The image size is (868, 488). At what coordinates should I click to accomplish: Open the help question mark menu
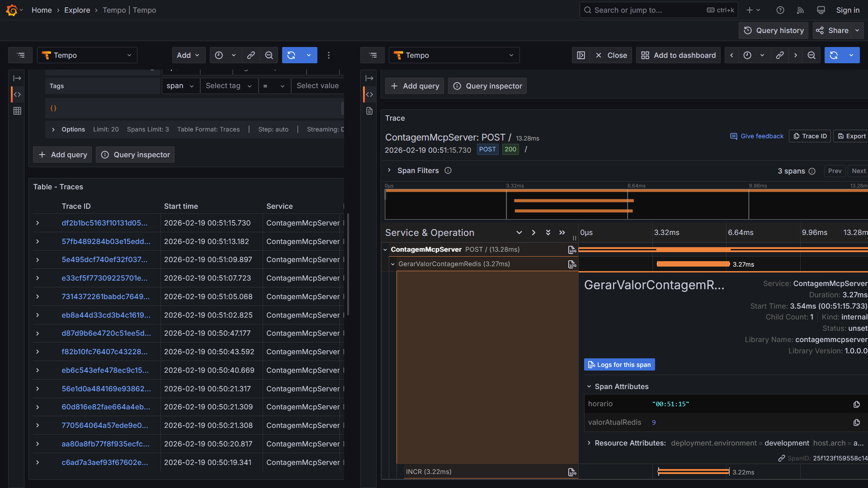click(780, 10)
